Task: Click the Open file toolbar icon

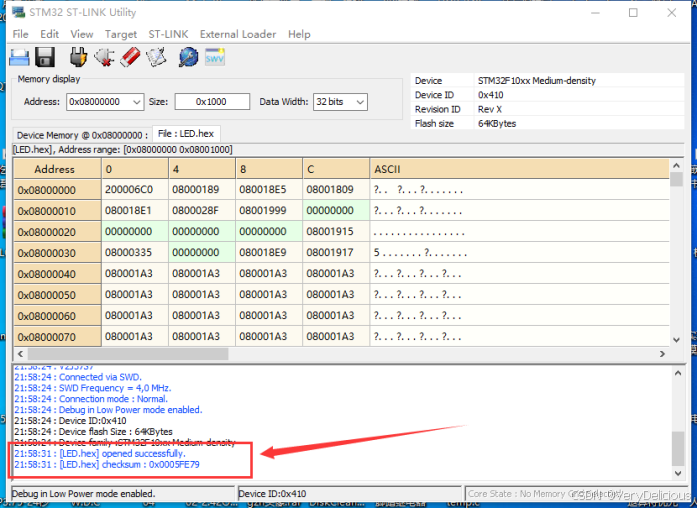Action: pyautogui.click(x=19, y=57)
